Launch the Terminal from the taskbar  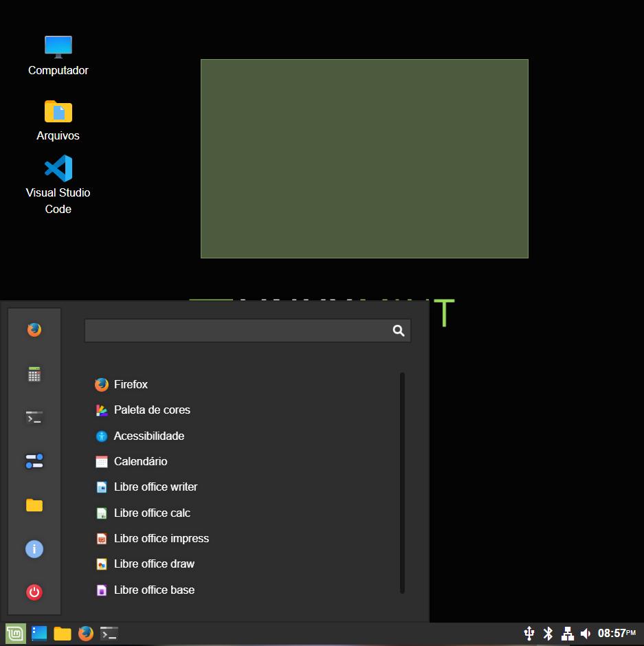[109, 633]
